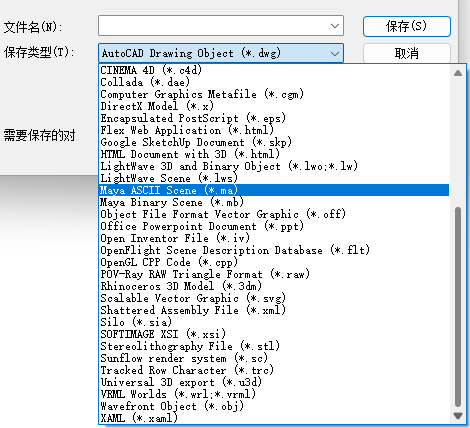Select VRML Worlds (*.wrl;*.vrml)
Image resolution: width=470 pixels, height=428 pixels.
tap(274, 394)
